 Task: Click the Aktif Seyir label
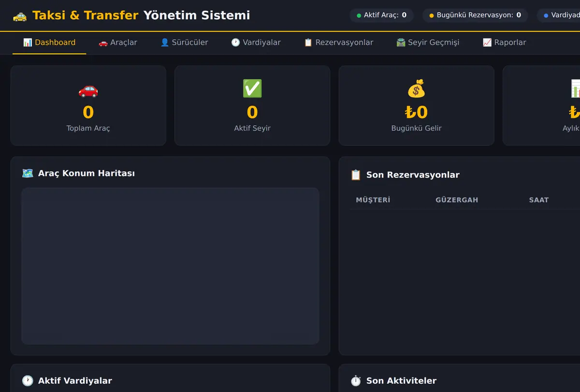[x=252, y=129]
